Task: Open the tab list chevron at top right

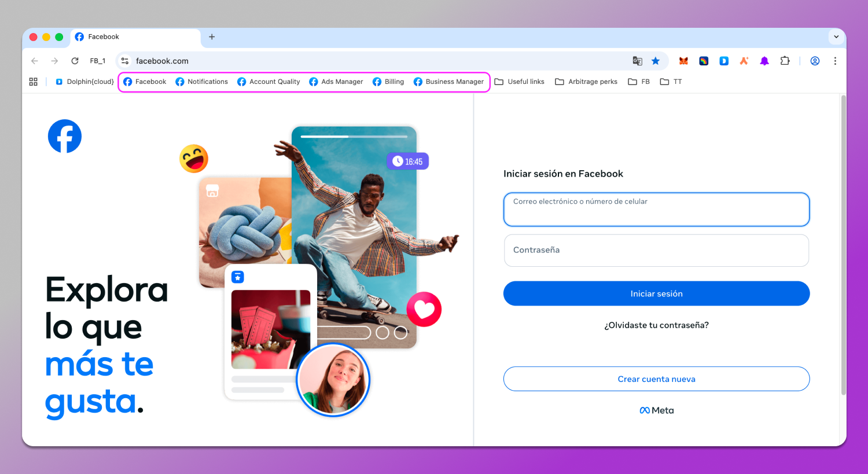Action: 836,36
